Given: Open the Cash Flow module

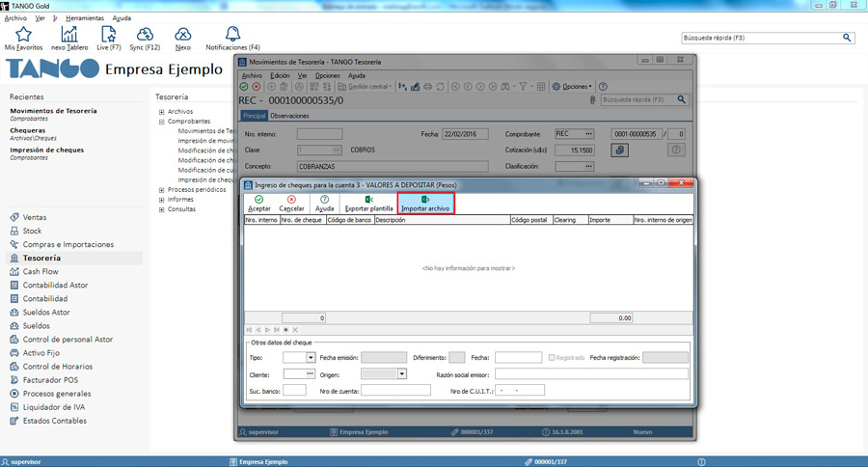Looking at the screenshot, I should click(41, 271).
